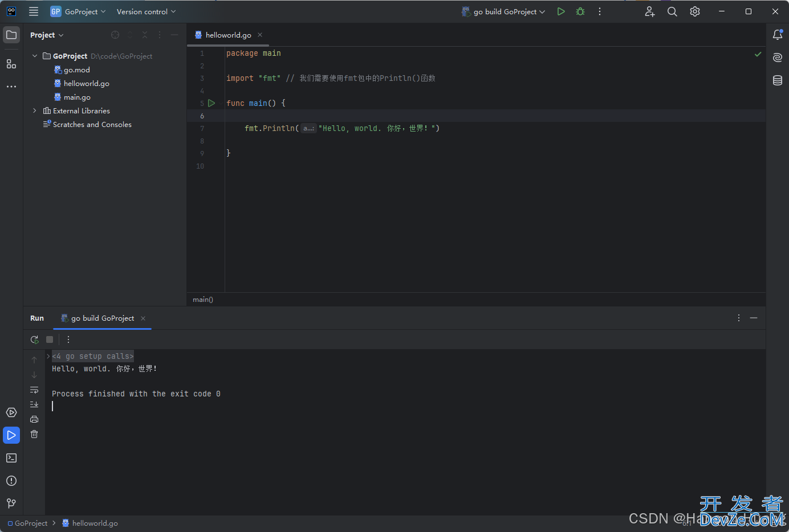789x532 pixels.
Task: Open the AI Assistant spiral icon
Action: click(778, 58)
